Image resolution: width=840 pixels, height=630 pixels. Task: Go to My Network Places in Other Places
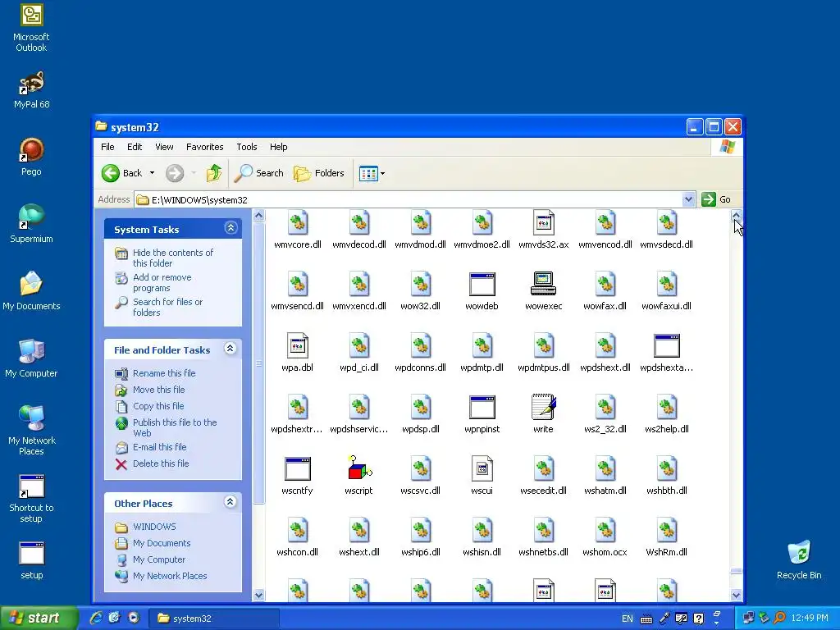click(170, 576)
